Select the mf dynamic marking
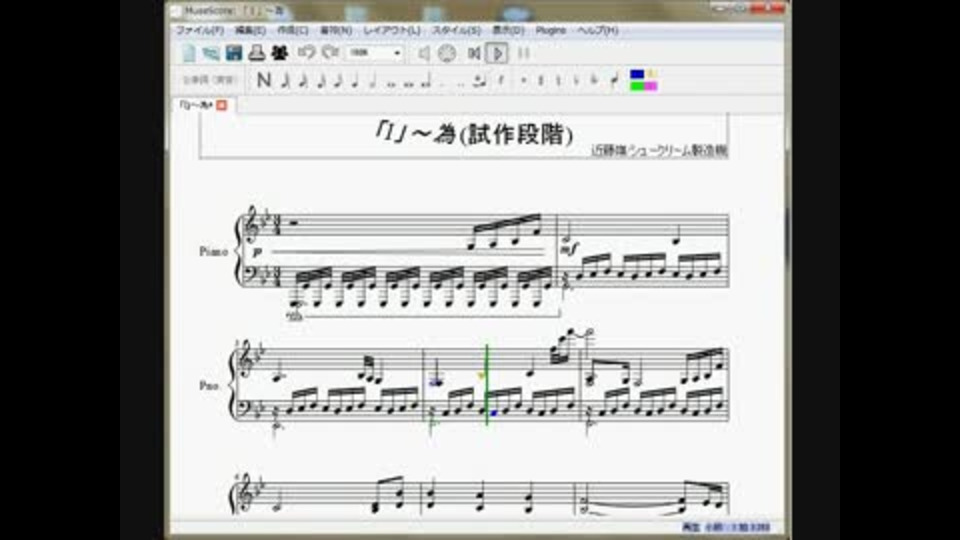This screenshot has height=540, width=960. tap(569, 249)
